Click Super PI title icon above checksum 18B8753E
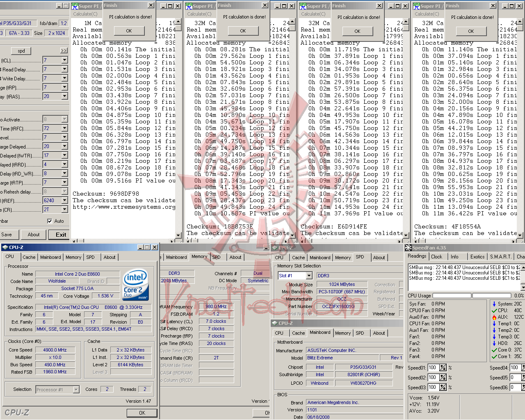The width and height of the screenshot is (525, 420). pos(189,6)
